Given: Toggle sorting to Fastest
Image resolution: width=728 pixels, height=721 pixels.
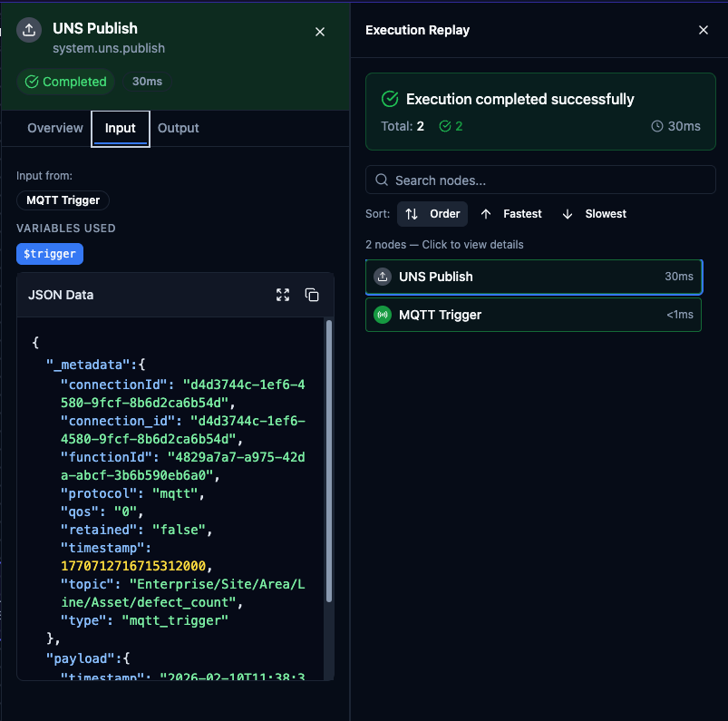Looking at the screenshot, I should [510, 214].
